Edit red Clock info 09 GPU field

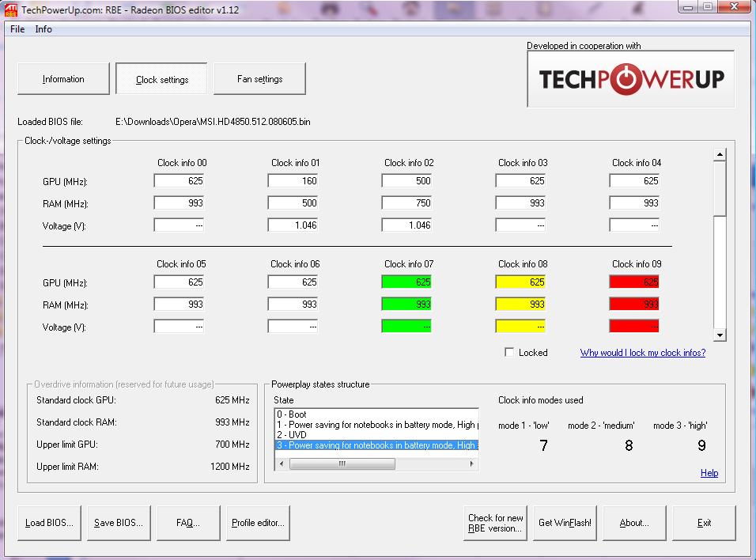pos(634,282)
